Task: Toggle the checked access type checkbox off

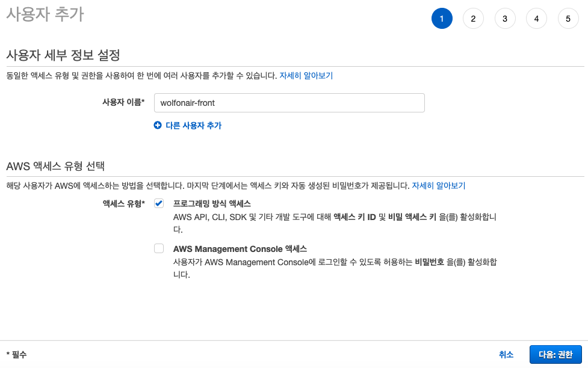Action: point(158,203)
